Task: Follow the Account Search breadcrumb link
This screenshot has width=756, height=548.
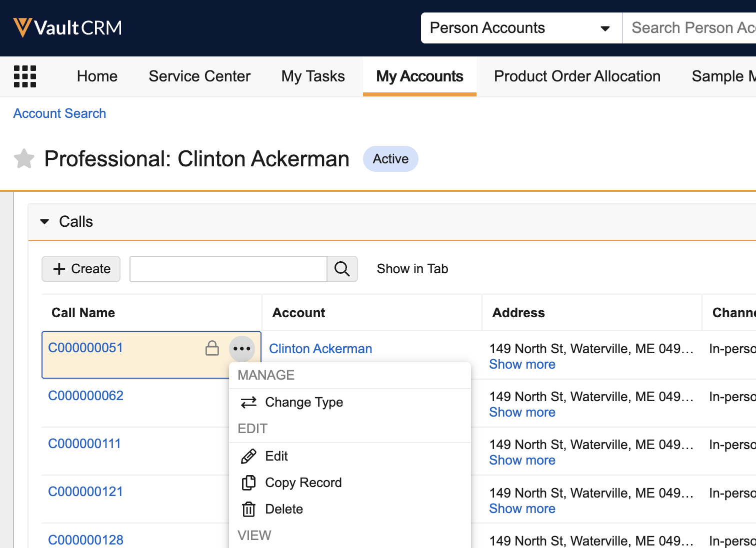Action: tap(59, 113)
